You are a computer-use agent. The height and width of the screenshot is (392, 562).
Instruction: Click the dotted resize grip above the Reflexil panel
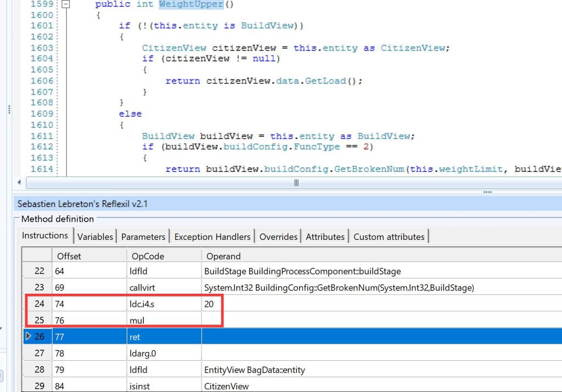click(487, 192)
